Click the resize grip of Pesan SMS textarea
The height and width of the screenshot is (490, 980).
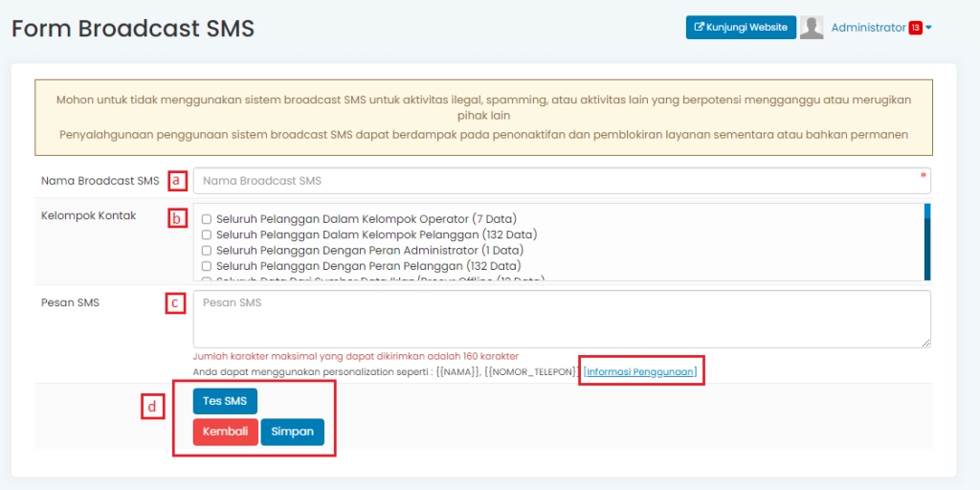click(x=925, y=342)
